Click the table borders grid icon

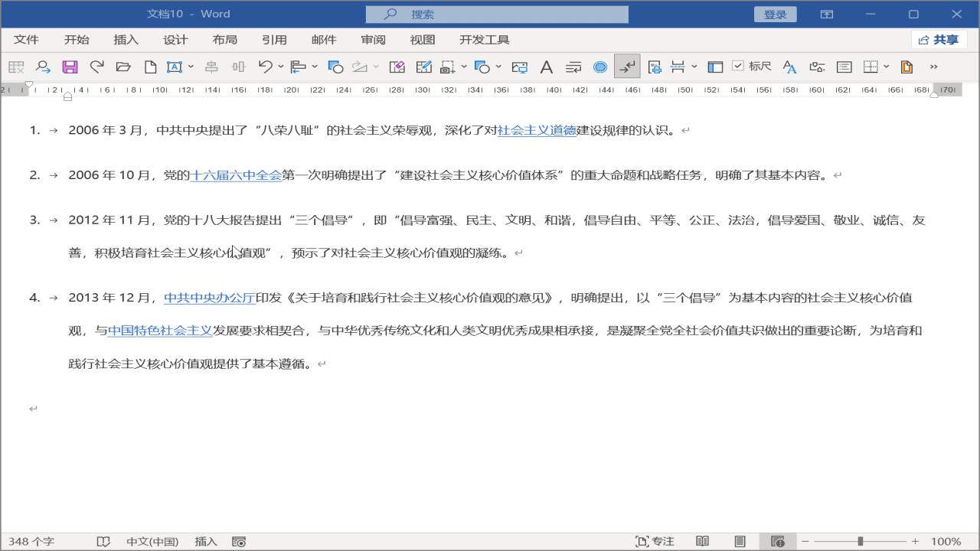click(x=871, y=67)
